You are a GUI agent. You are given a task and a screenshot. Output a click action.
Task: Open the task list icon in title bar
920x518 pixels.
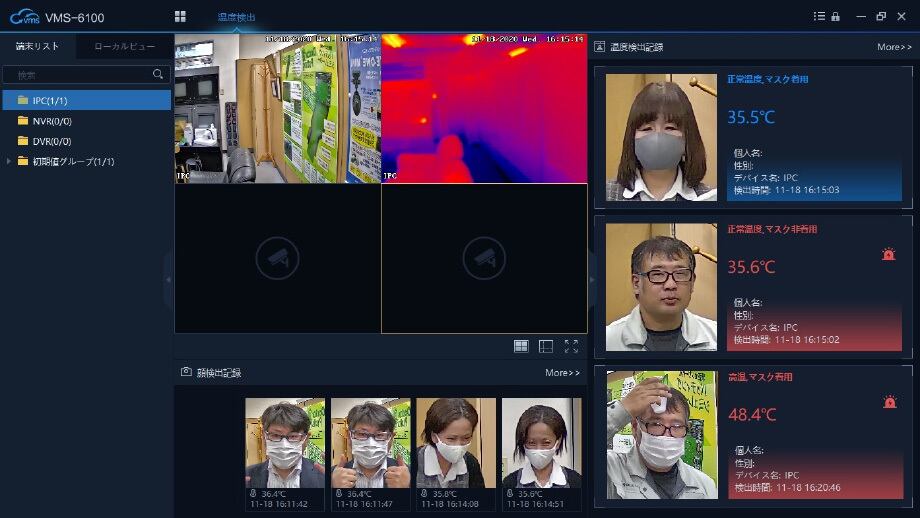[820, 17]
